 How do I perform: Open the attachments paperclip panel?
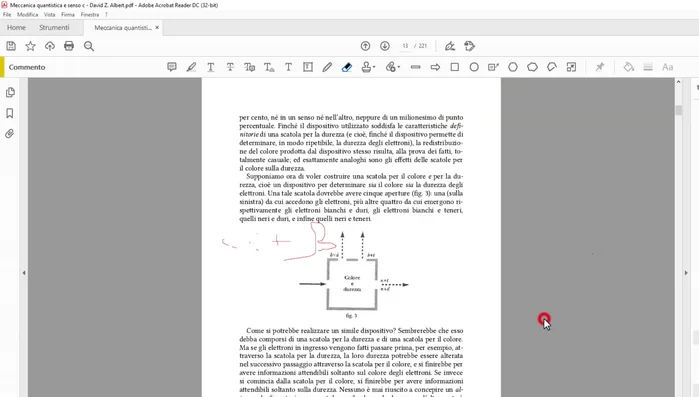pos(10,134)
